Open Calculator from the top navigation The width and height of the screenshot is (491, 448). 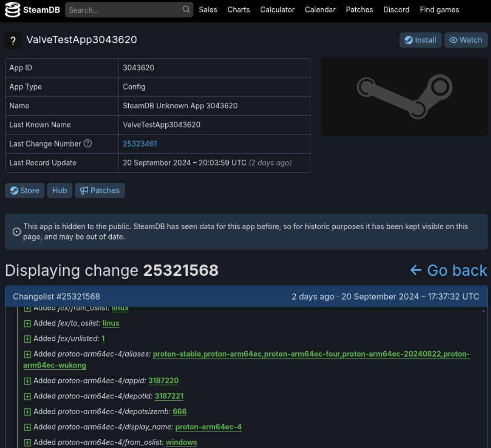pos(277,10)
